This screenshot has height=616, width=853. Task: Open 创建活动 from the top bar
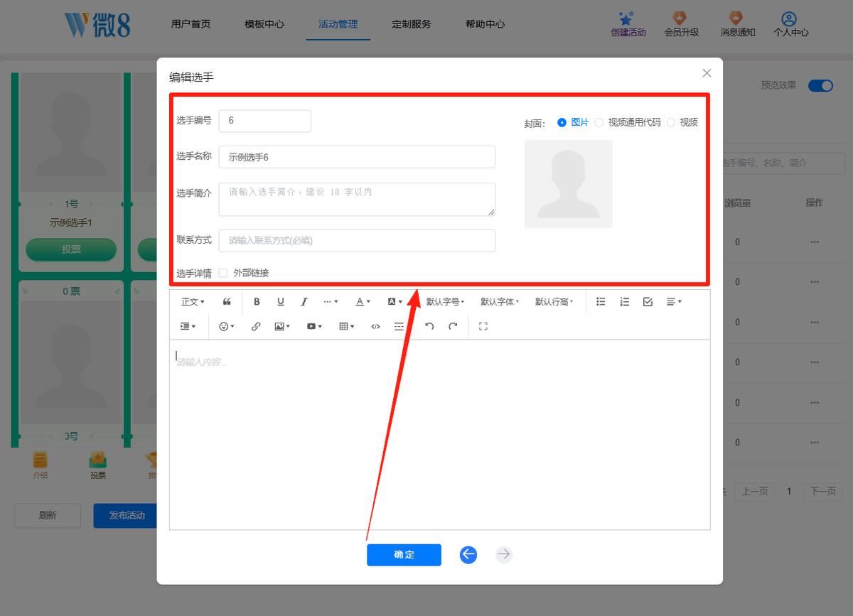(x=628, y=25)
